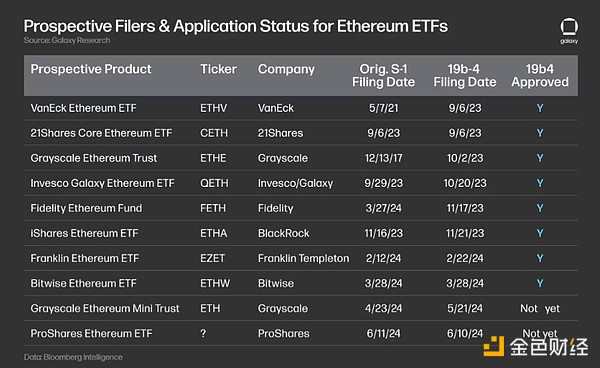Screen dimensions: 600x368
Task: Select the Grayscale Ethereum Mini Trust row name
Action: (x=105, y=309)
